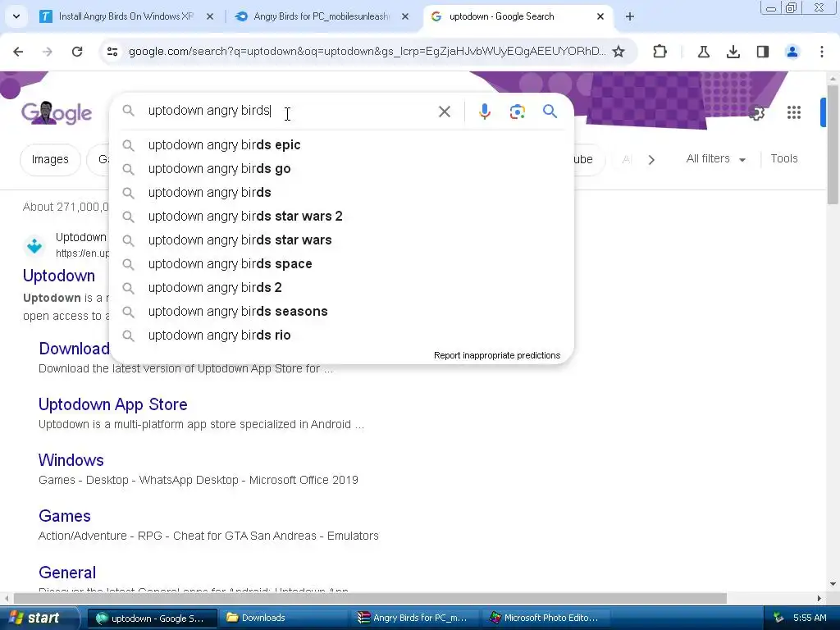
Task: Click Report inappropriate predictions link
Action: 496,355
